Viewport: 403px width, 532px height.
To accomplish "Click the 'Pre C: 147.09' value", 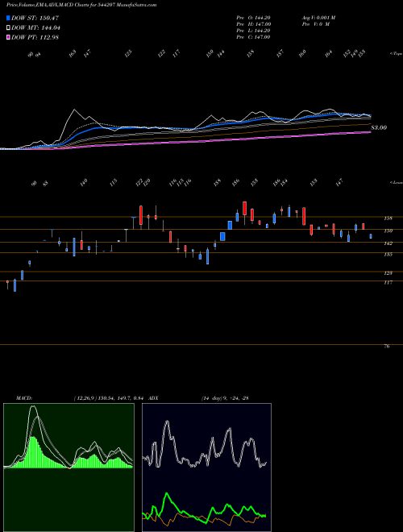I will [x=253, y=37].
